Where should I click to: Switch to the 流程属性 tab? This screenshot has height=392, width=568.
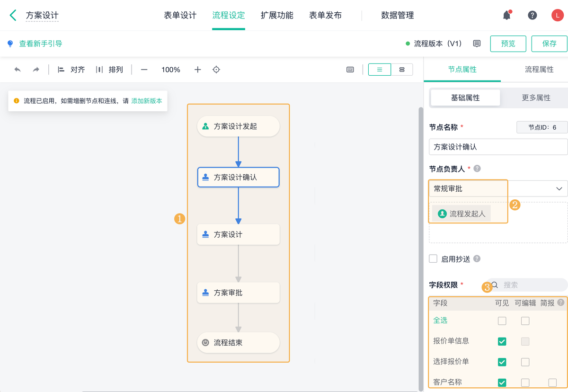[539, 70]
